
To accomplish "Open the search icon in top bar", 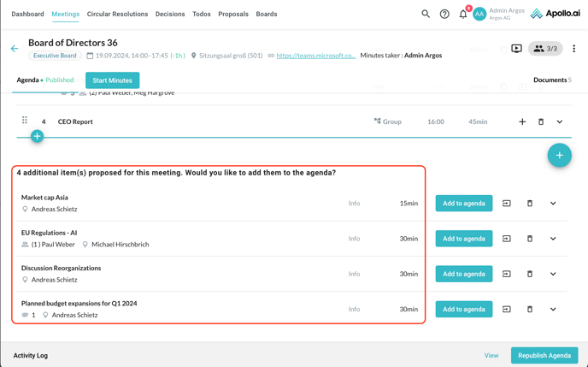I will [426, 14].
